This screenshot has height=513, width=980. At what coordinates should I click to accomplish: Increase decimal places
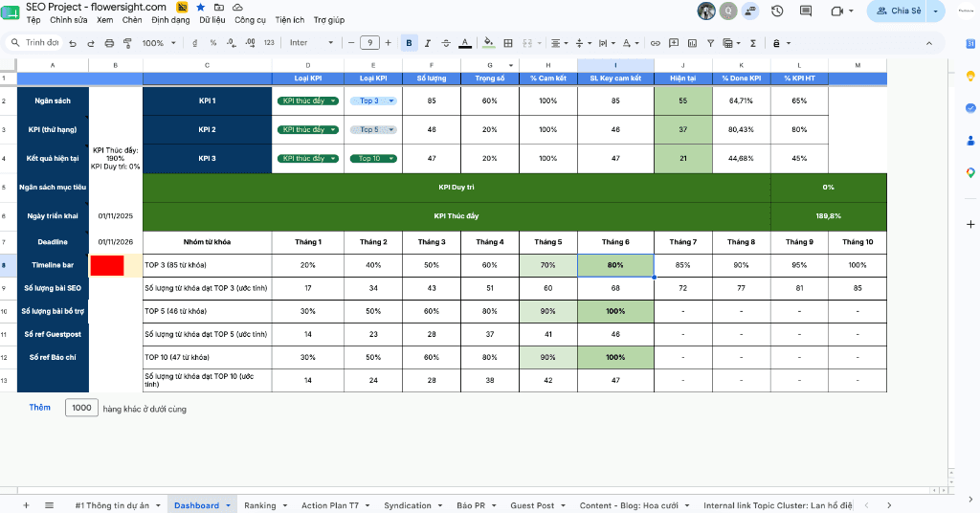coord(250,43)
